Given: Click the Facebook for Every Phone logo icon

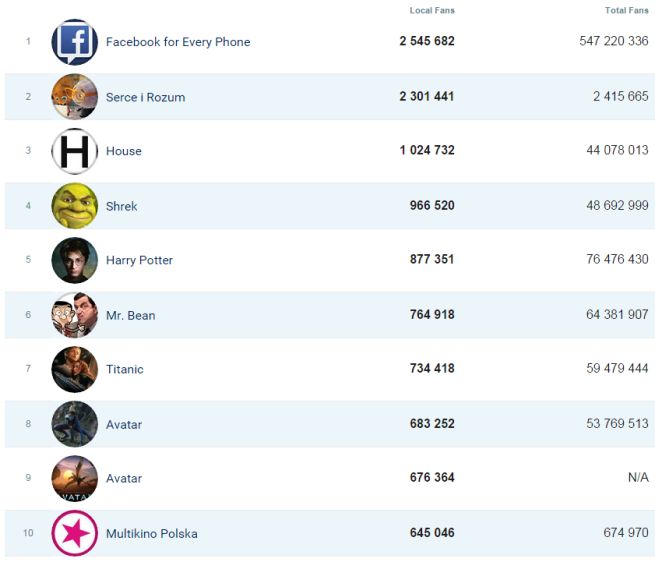Looking at the screenshot, I should click(x=75, y=42).
